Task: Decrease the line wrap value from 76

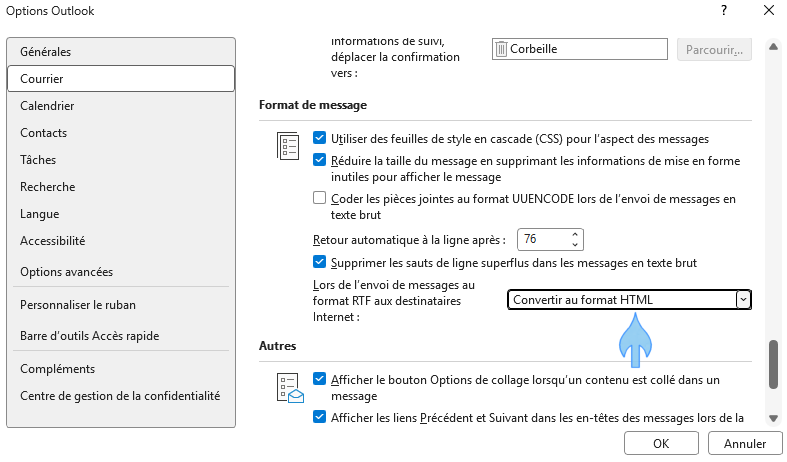Action: click(575, 245)
